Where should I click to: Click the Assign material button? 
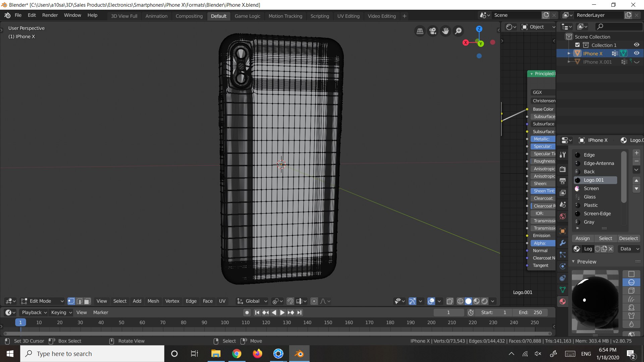(x=583, y=238)
